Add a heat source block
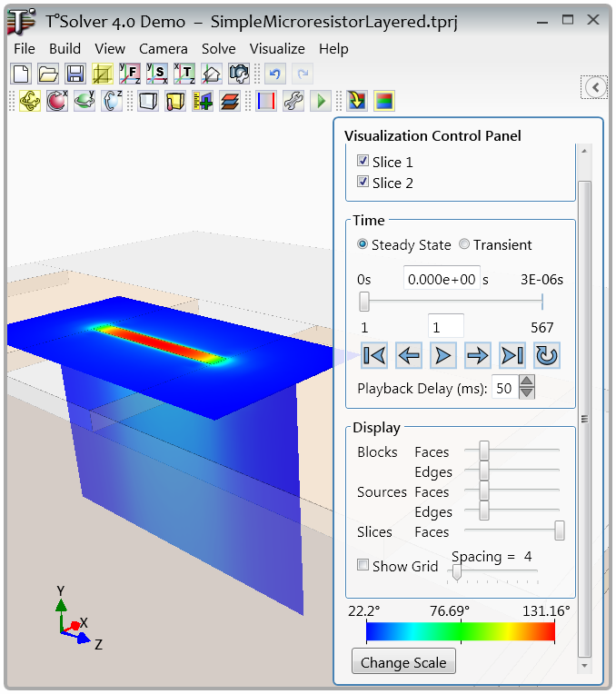 coord(175,101)
